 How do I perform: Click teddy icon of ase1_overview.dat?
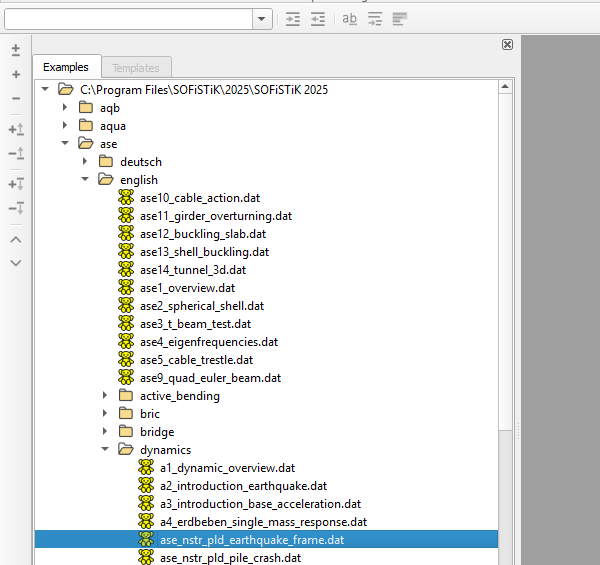126,287
